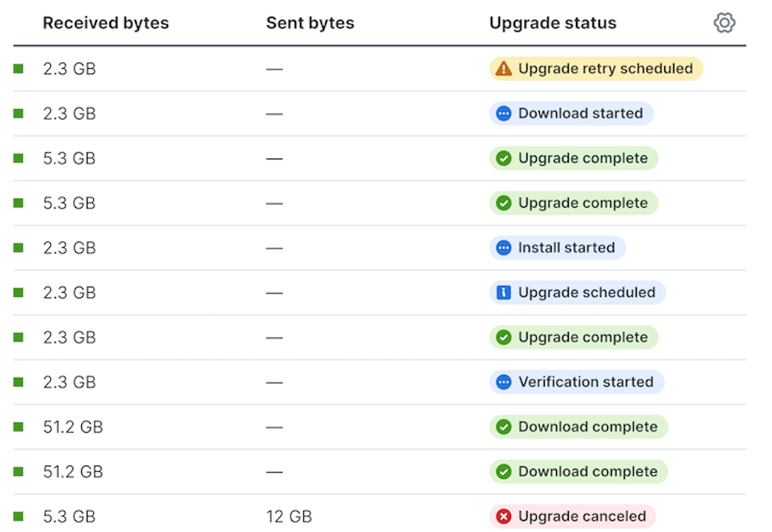Click the warning icon on Upgrade retry scheduled

coord(504,69)
